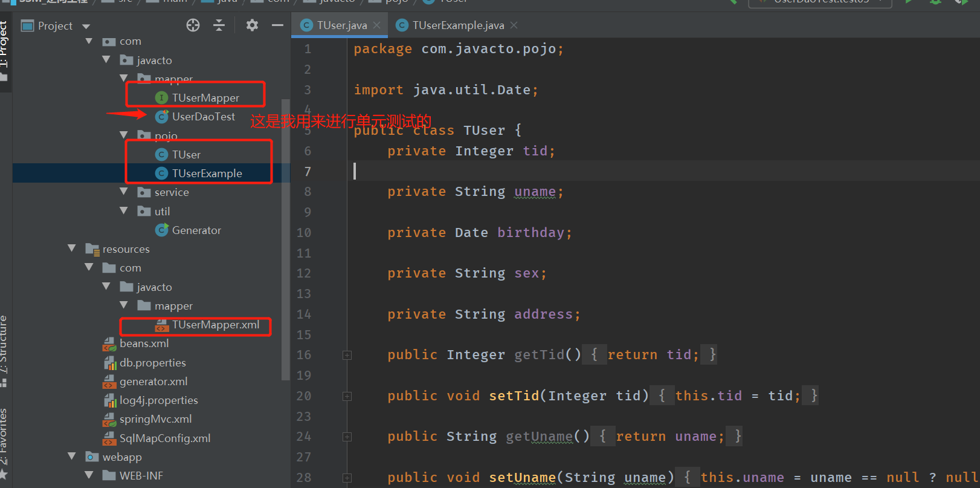980x488 pixels.
Task: Click the TUserMapper.xml file icon
Action: tap(161, 325)
